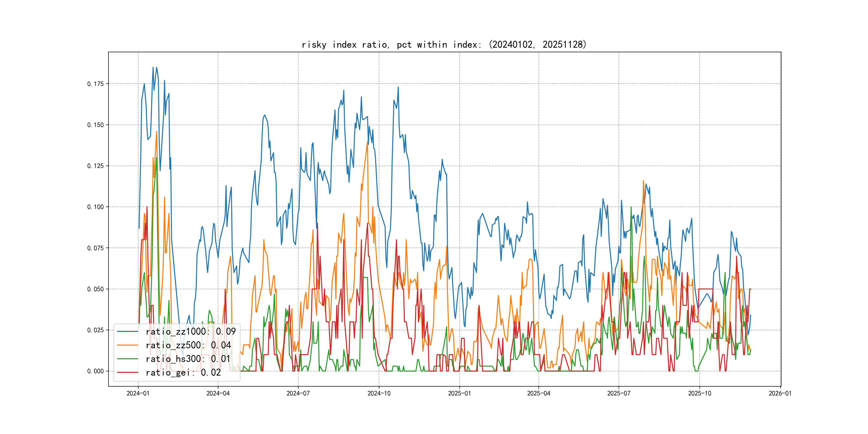
Task: Click the chart title text
Action: [x=444, y=44]
